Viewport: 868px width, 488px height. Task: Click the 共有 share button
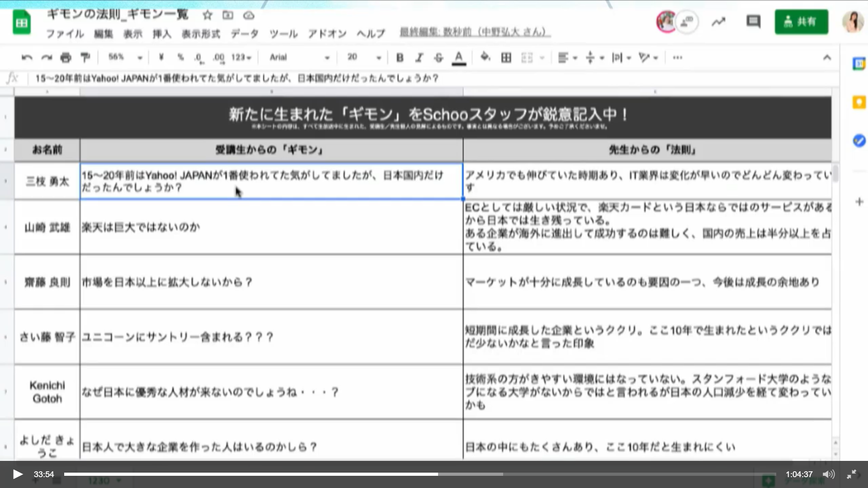tap(802, 22)
